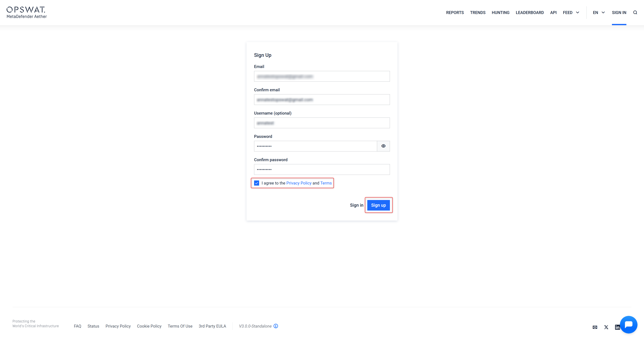Open the live chat bubble
This screenshot has height=340, width=644.
pyautogui.click(x=628, y=324)
